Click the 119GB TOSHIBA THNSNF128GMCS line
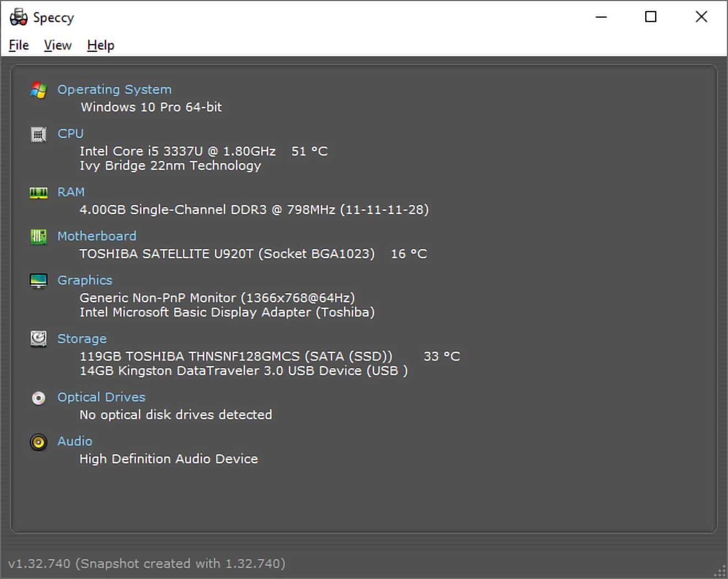This screenshot has width=728, height=579. pyautogui.click(x=236, y=356)
